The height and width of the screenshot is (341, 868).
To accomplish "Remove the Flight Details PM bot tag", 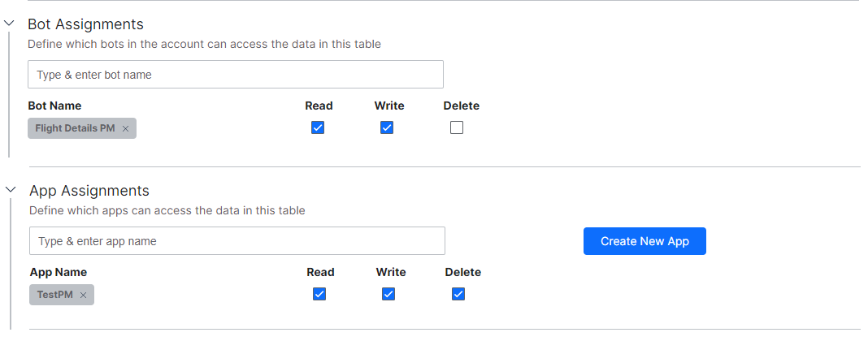I will (x=125, y=128).
